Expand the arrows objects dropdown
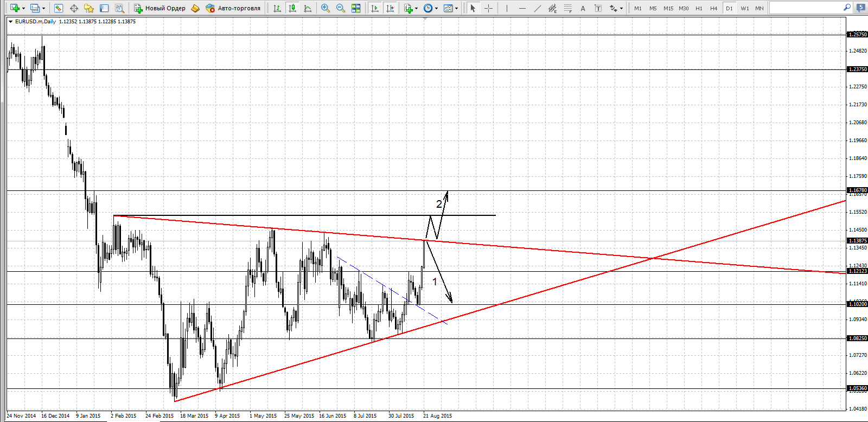The image size is (868, 422). [x=621, y=8]
